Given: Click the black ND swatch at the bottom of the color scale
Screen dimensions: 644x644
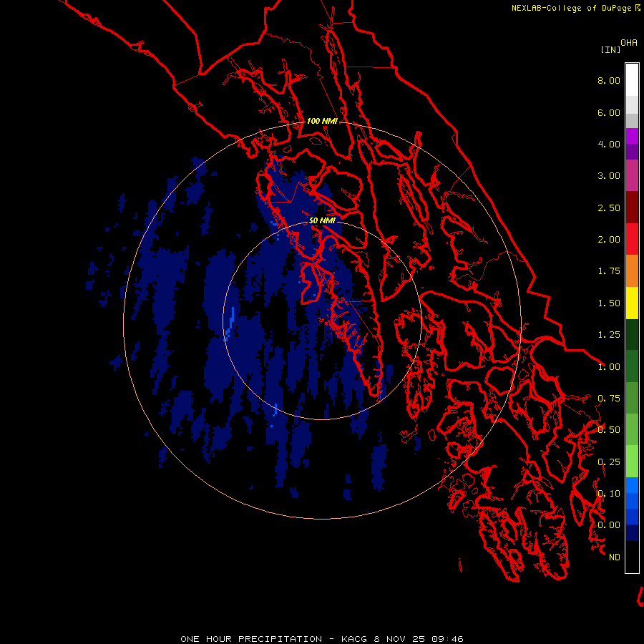Looking at the screenshot, I should (632, 557).
